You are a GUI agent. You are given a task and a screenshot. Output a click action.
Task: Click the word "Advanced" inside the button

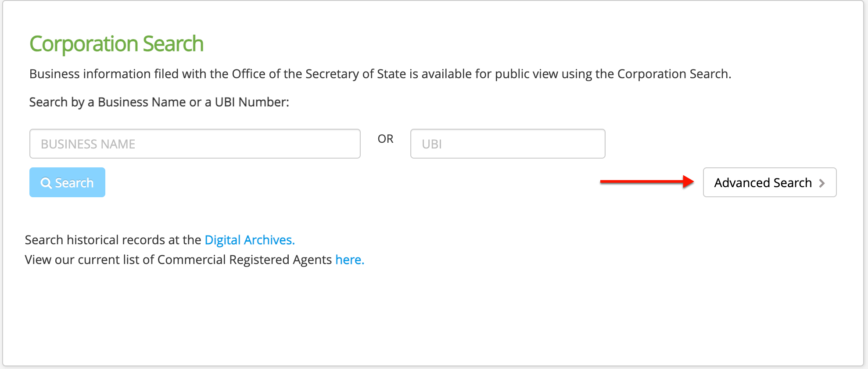point(742,182)
